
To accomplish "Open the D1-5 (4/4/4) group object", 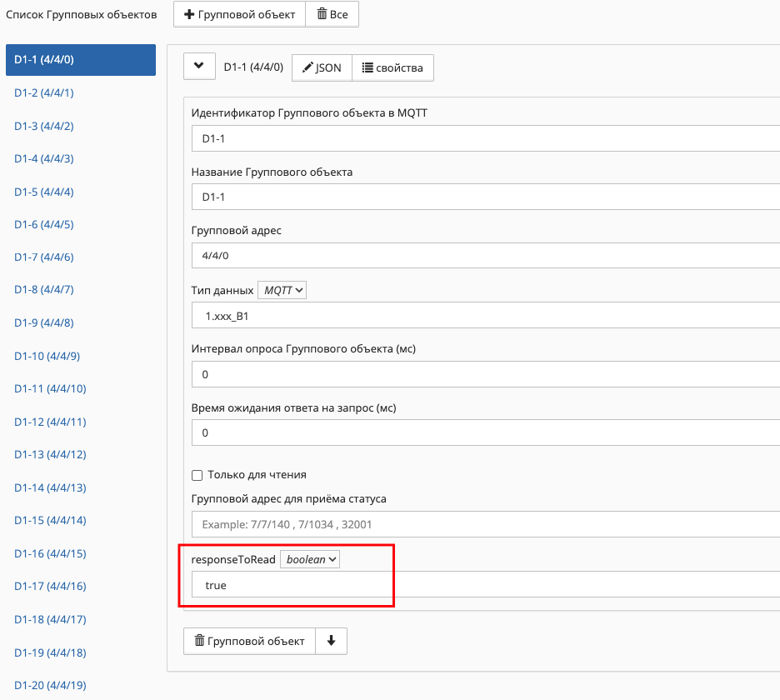I will pos(44,192).
